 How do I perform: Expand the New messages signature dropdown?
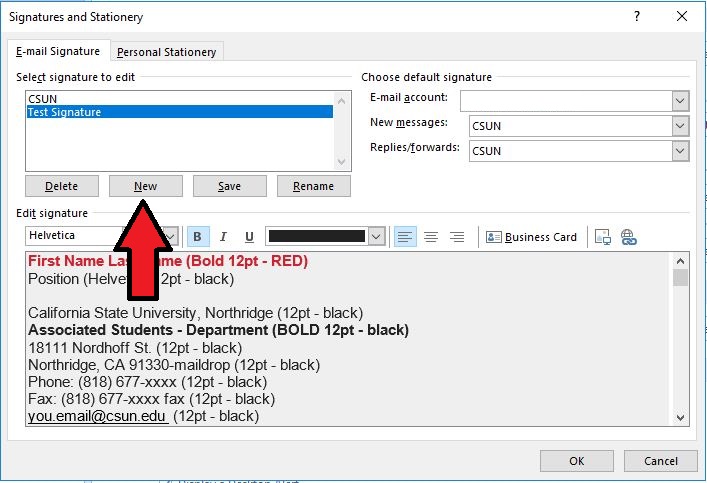(680, 126)
